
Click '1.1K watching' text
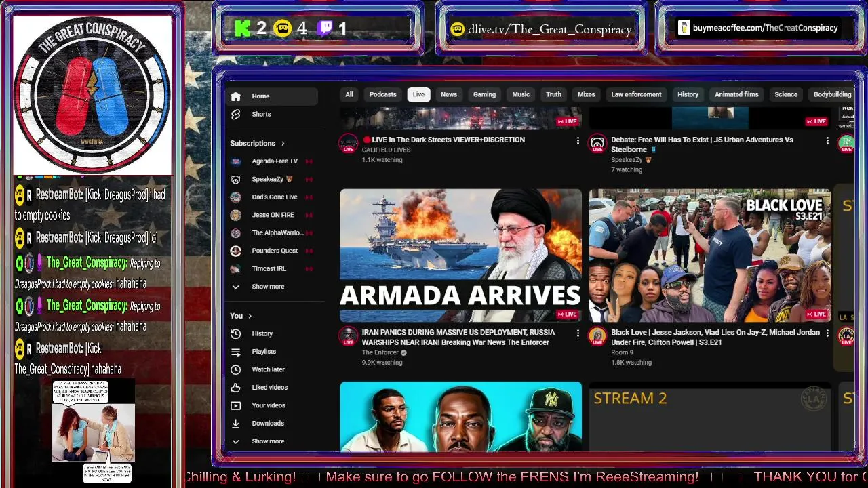click(x=382, y=160)
